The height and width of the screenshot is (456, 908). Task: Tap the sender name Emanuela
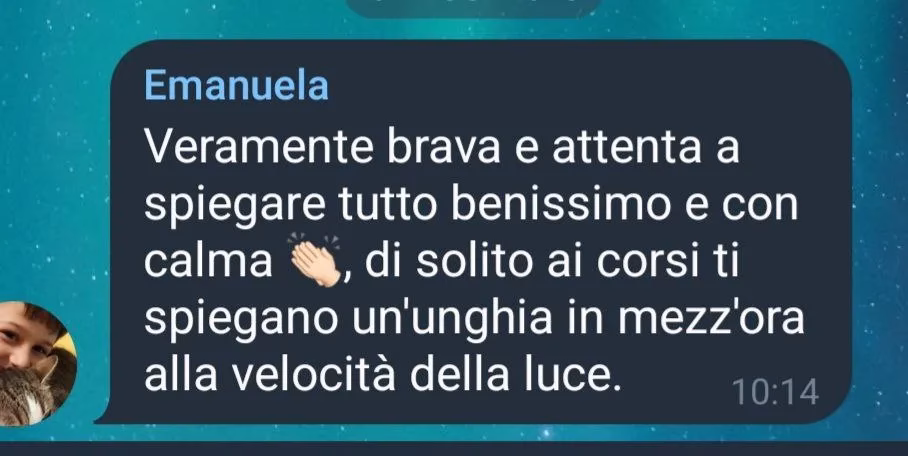236,85
